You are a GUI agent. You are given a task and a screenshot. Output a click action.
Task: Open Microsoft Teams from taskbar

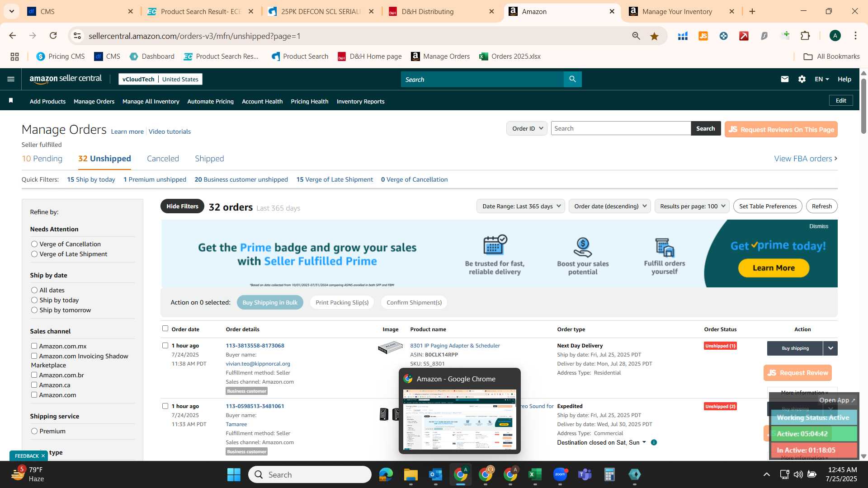pos(585,474)
